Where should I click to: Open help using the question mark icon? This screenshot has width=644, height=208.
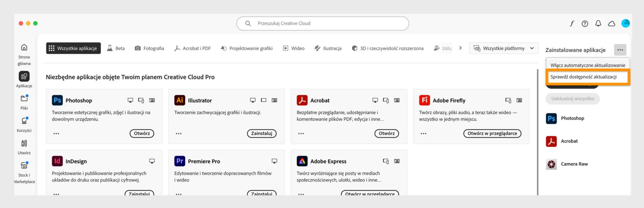pos(585,23)
